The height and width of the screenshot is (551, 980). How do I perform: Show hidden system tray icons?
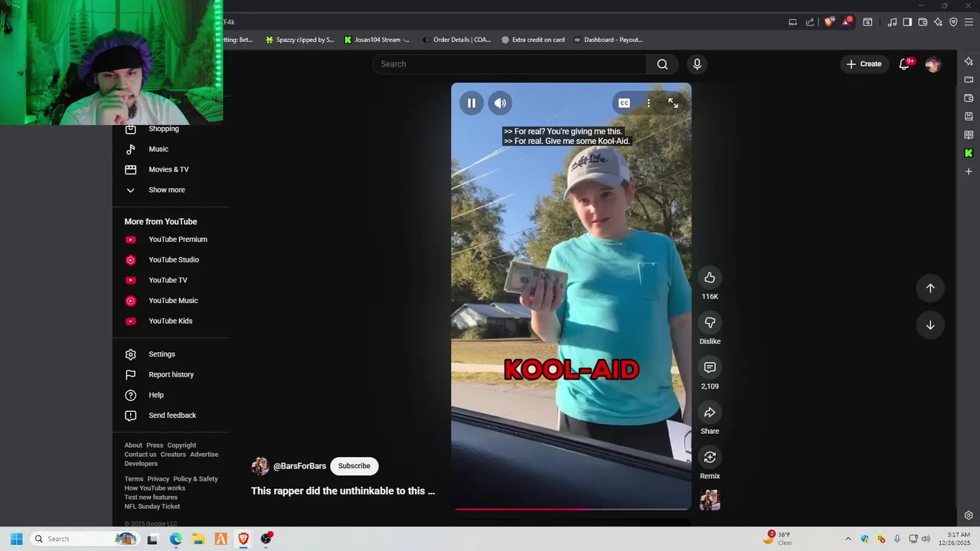click(x=848, y=539)
